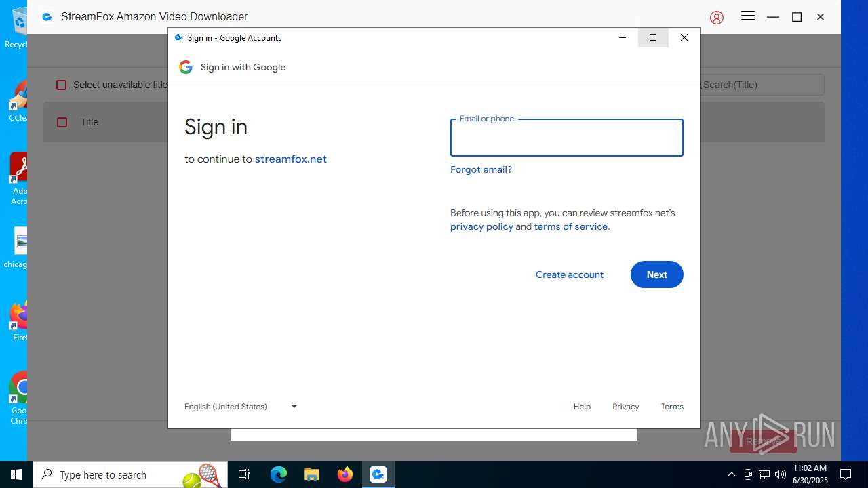Open the Help link in footer

(582, 407)
